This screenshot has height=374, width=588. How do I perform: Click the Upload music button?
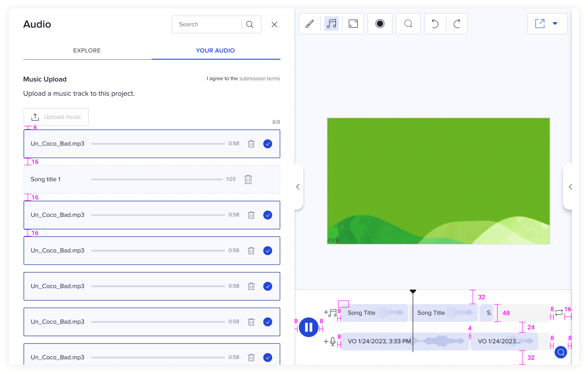pos(56,117)
